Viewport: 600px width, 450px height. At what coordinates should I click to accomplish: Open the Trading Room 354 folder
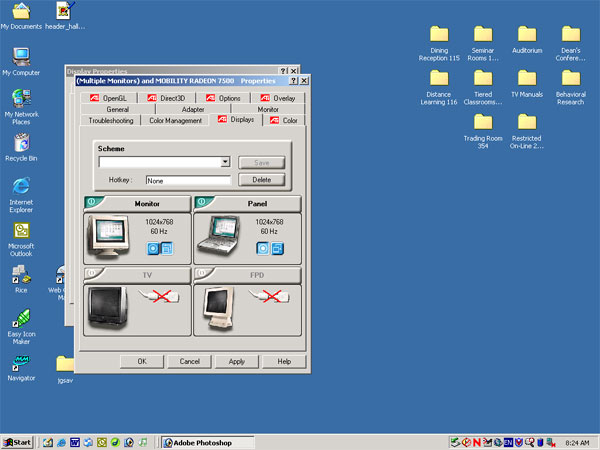click(483, 132)
